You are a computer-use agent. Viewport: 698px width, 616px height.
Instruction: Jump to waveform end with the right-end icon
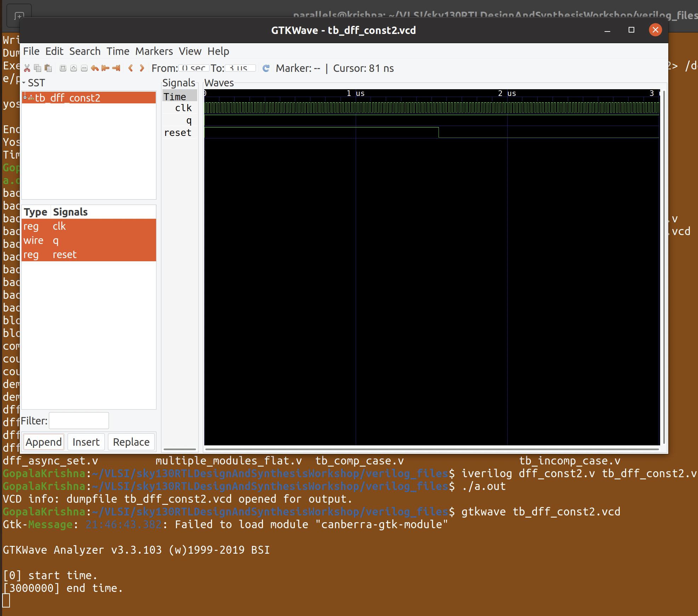116,68
